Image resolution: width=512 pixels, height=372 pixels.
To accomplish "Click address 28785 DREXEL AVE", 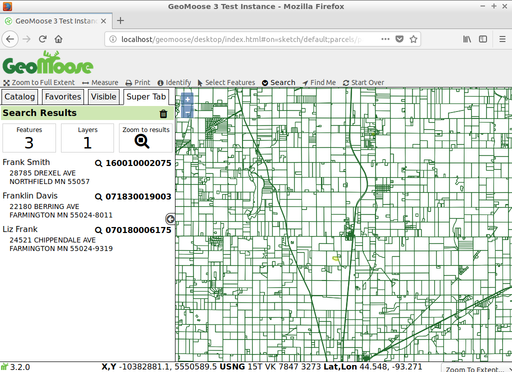I will pyautogui.click(x=43, y=173).
